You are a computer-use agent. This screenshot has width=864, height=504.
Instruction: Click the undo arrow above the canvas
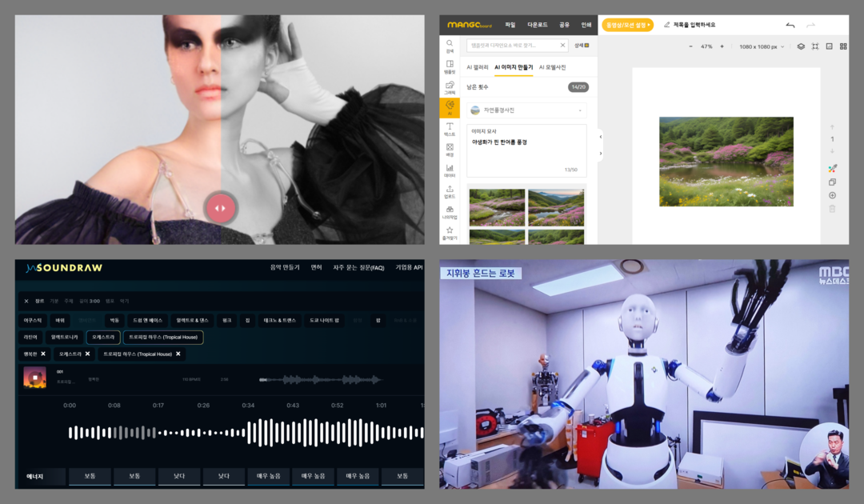click(790, 25)
